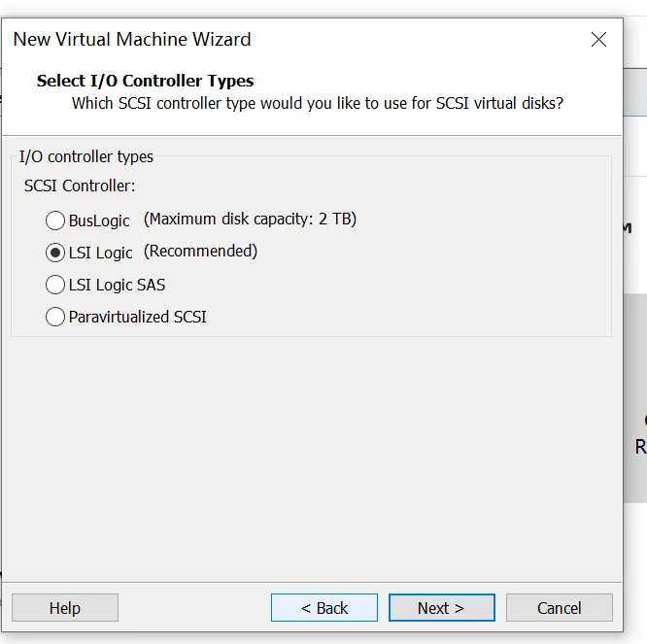The image size is (647, 644).
Task: Click the 'New Virtual Machine Wizard' title text
Action: (132, 40)
